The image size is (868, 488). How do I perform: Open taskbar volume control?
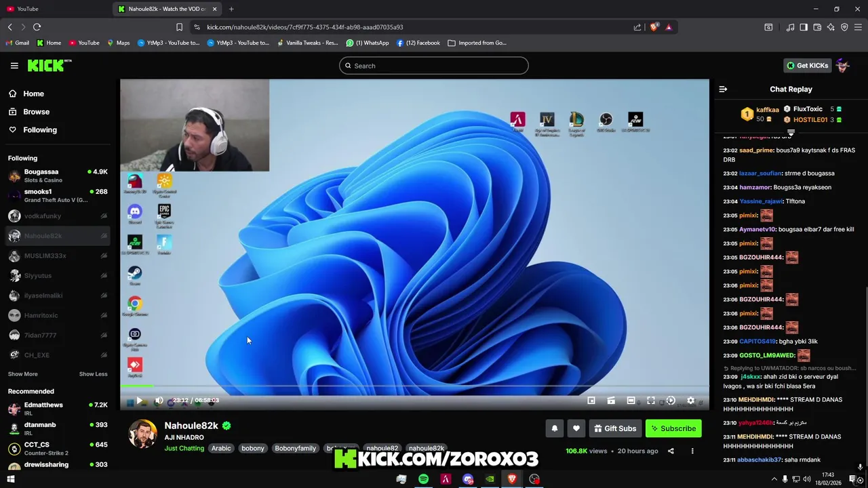pyautogui.click(x=806, y=479)
